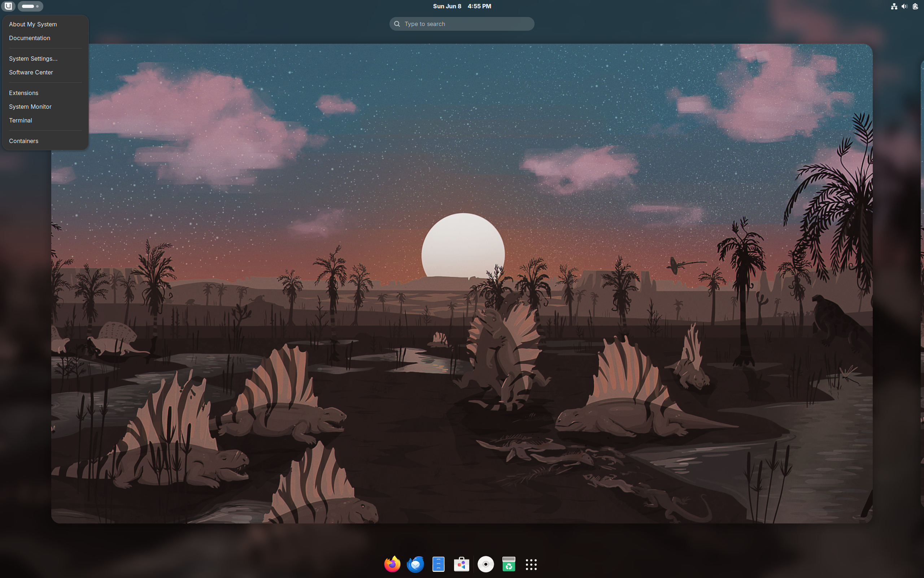Open Extensions from the menu

click(x=45, y=93)
